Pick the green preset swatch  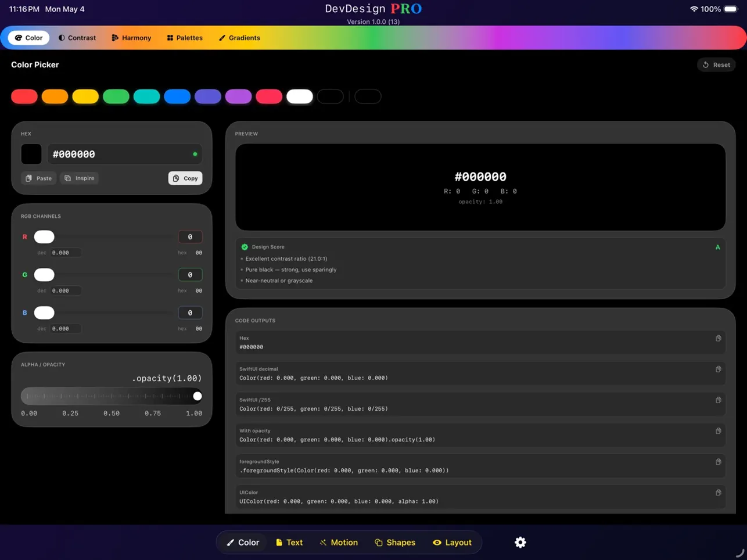(116, 96)
